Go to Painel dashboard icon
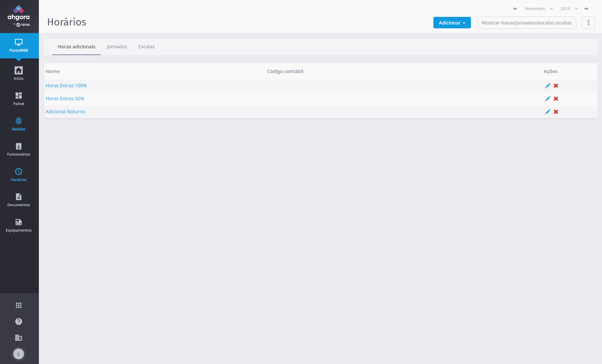The width and height of the screenshot is (602, 364). [x=19, y=96]
